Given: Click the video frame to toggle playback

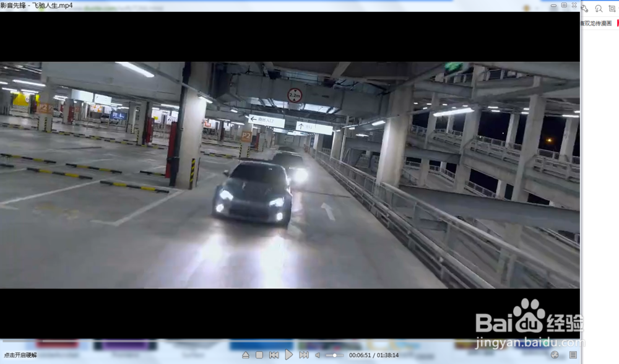Looking at the screenshot, I should pyautogui.click(x=290, y=175).
